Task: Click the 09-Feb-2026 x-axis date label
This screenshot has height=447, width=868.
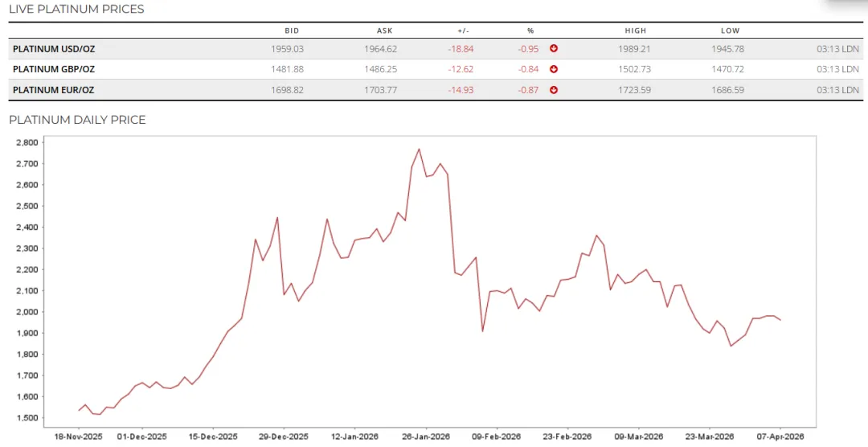Action: (497, 437)
